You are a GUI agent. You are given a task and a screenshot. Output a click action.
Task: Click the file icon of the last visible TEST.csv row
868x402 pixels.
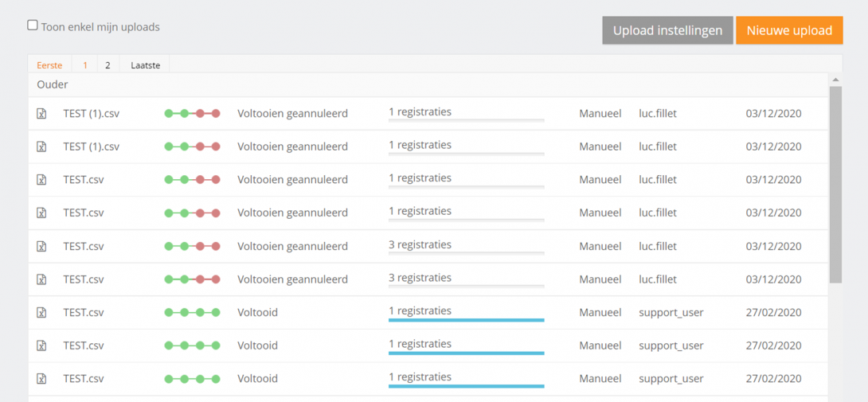tap(41, 379)
